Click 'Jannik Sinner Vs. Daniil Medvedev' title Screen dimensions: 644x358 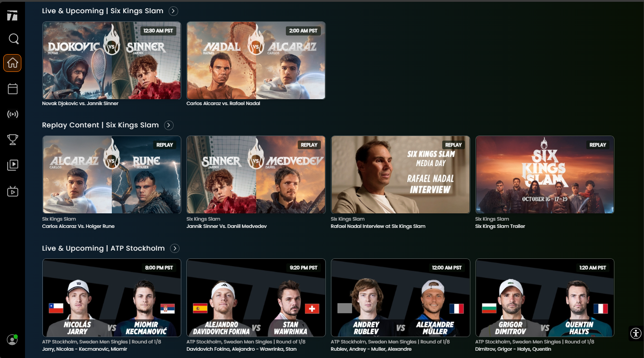coord(226,227)
